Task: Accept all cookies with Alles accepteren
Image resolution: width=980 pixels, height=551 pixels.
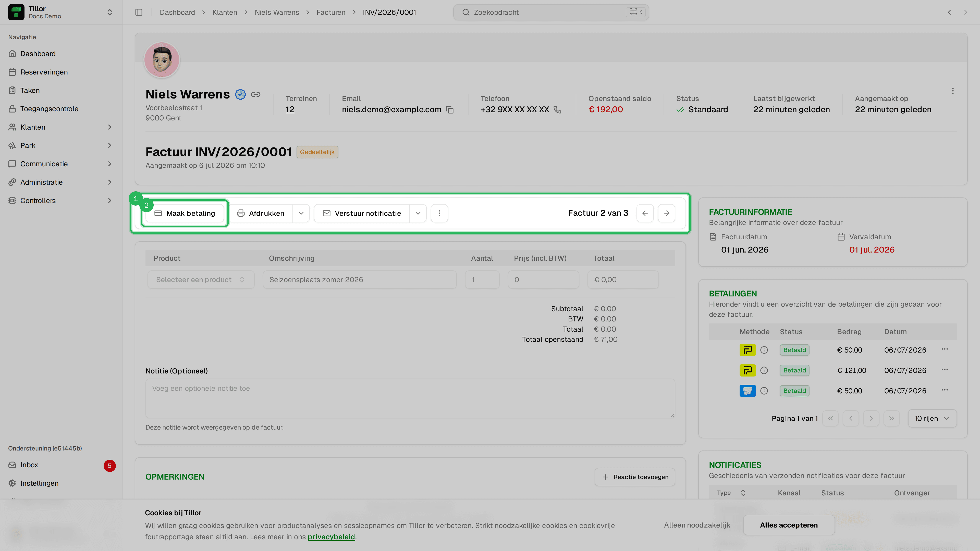Action: click(x=789, y=525)
